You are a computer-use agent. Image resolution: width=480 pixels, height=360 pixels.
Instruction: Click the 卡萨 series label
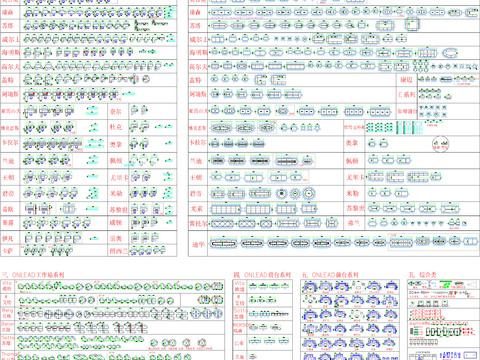(8, 251)
